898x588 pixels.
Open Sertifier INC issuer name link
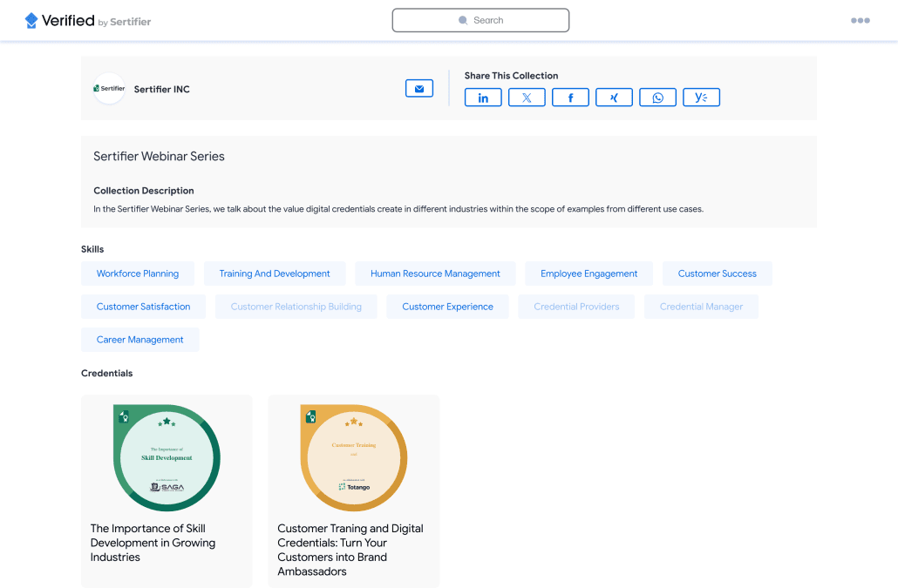pos(162,90)
